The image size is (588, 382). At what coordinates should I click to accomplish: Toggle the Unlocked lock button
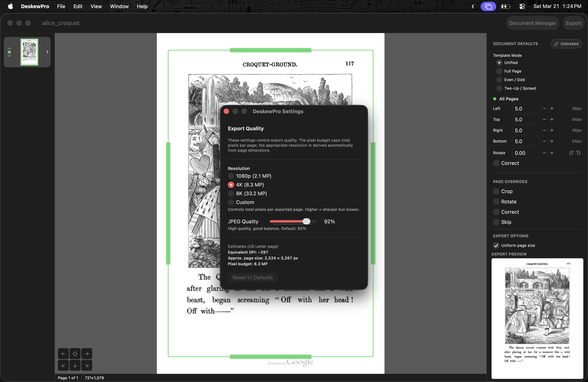click(566, 44)
